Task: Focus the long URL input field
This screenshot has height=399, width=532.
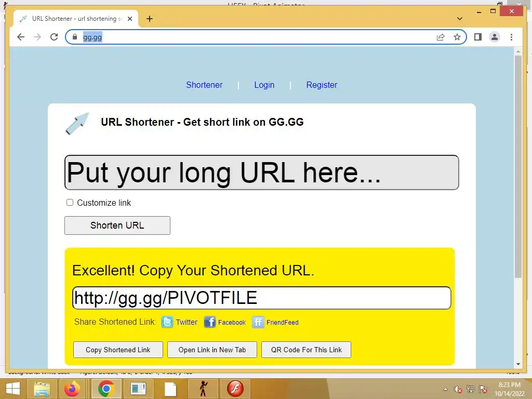Action: pos(262,172)
